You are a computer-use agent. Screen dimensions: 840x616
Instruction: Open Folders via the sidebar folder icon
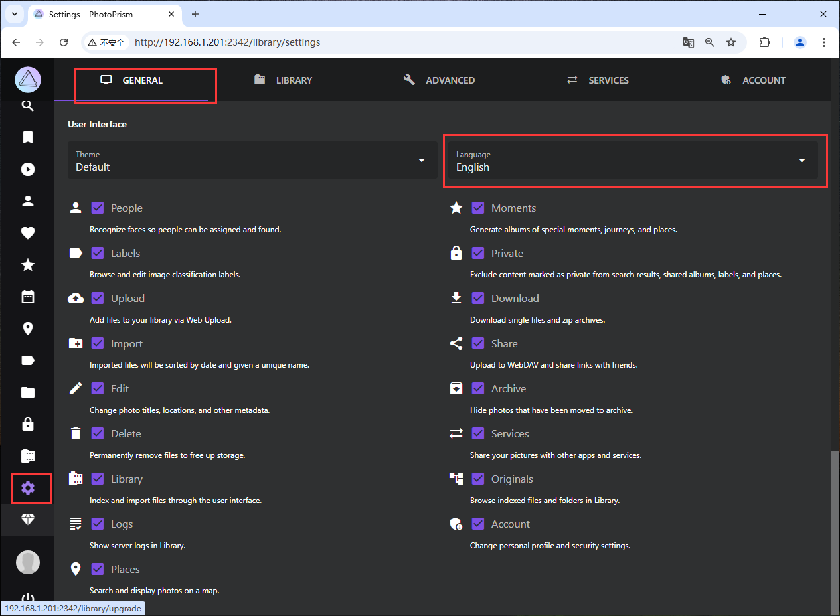(27, 392)
